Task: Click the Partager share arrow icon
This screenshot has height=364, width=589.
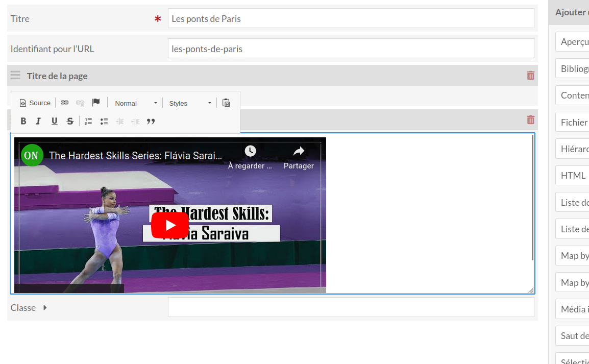Action: coord(299,152)
